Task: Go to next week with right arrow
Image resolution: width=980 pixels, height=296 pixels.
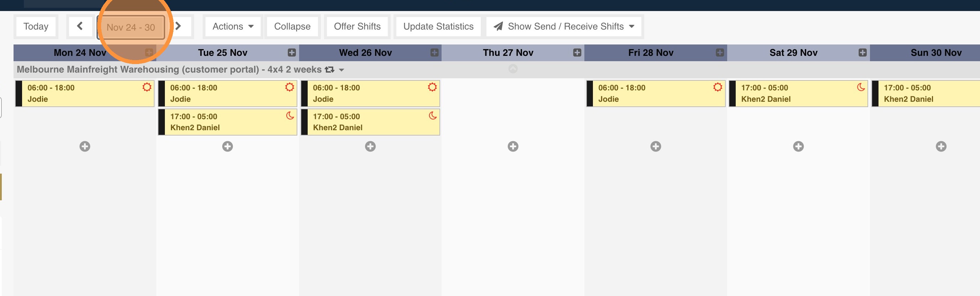Action: (x=178, y=26)
